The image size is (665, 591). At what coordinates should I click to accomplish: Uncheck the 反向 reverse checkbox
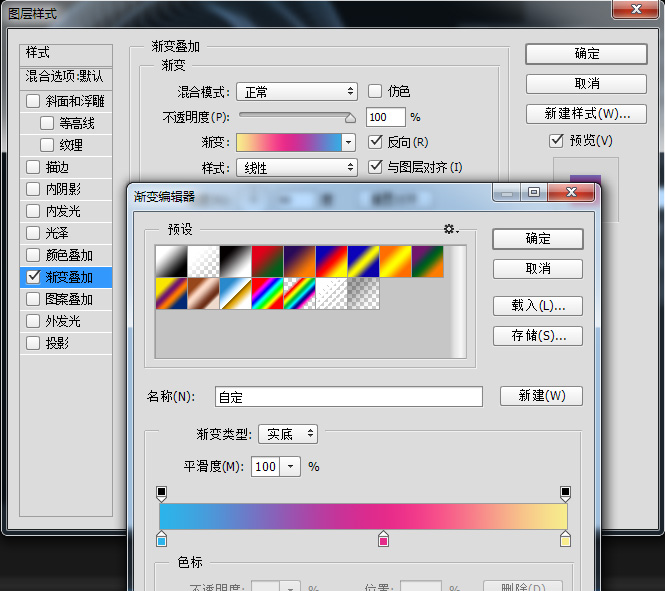tap(376, 142)
